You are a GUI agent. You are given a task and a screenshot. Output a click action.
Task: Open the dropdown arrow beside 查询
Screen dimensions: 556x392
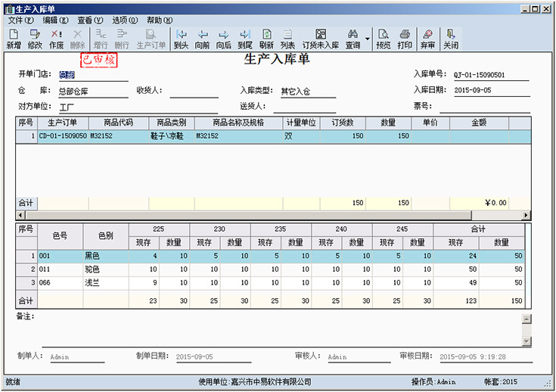368,39
